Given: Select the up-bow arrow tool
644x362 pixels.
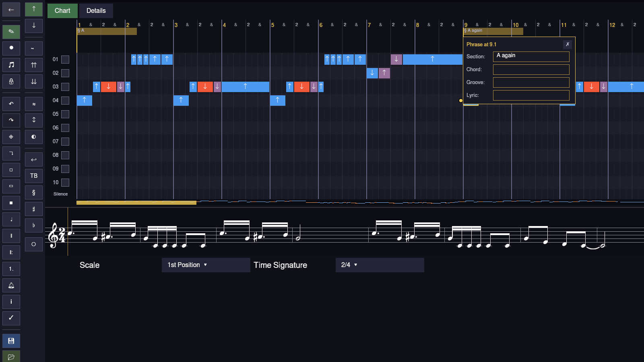Looking at the screenshot, I should coord(34,9).
